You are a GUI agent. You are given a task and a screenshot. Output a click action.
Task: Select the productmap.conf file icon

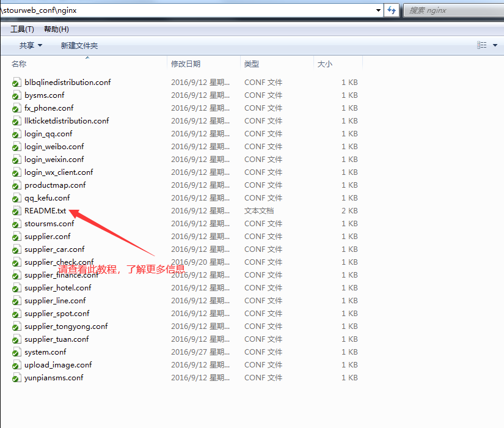(16, 185)
